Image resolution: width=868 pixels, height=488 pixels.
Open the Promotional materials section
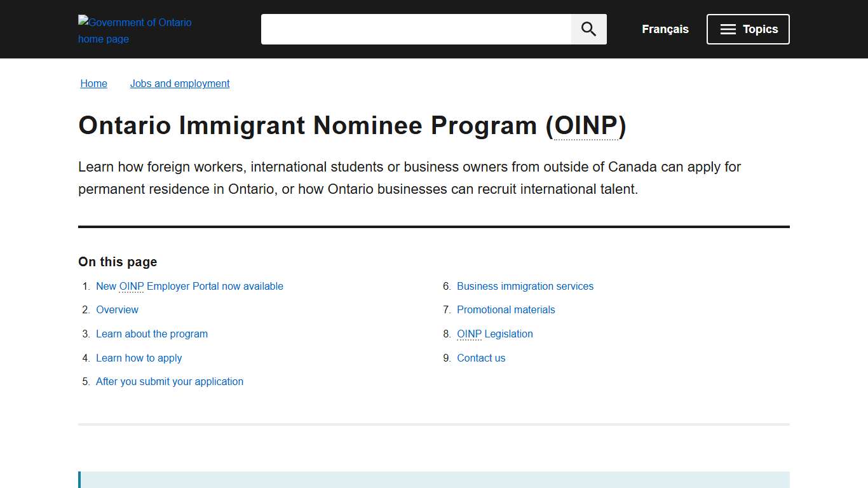[x=506, y=309]
